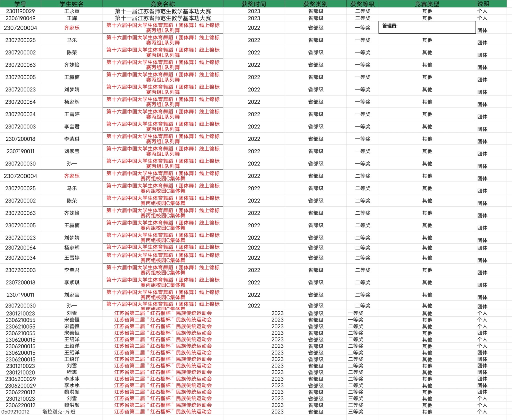The image size is (512, 420).
Task: Click student ID 2301210020
Action: click(20, 372)
